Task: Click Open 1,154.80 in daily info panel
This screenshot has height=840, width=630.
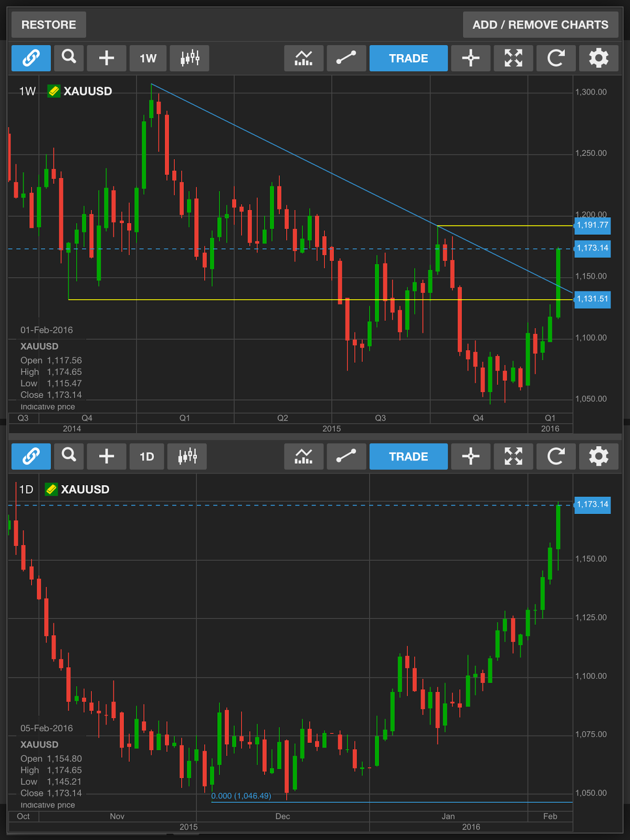Action: [51, 759]
